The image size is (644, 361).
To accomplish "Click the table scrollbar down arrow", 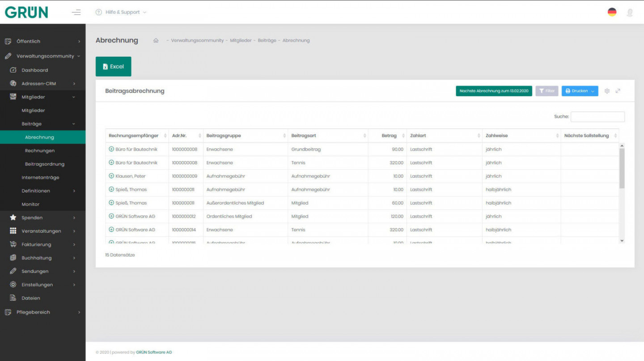I will pos(622,241).
